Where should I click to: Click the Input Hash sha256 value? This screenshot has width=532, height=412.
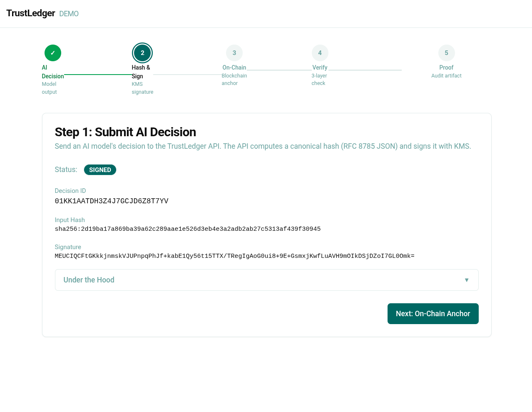pyautogui.click(x=188, y=229)
